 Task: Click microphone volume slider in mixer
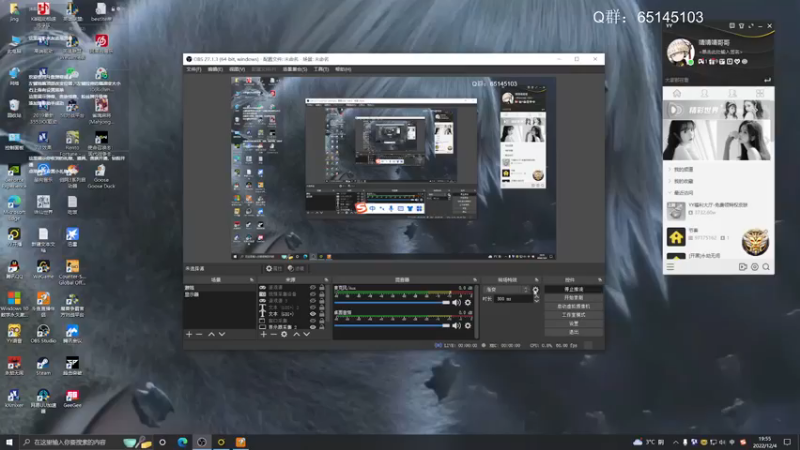[x=392, y=303]
